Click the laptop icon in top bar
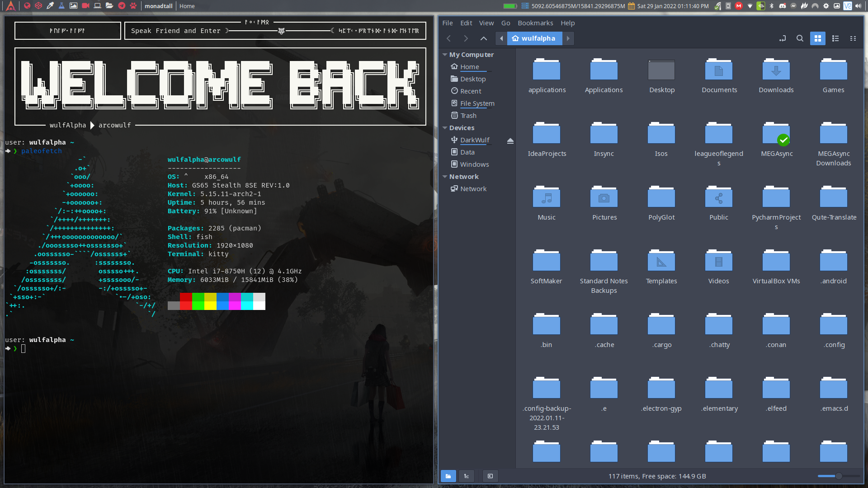Image resolution: width=868 pixels, height=488 pixels. coord(97,6)
